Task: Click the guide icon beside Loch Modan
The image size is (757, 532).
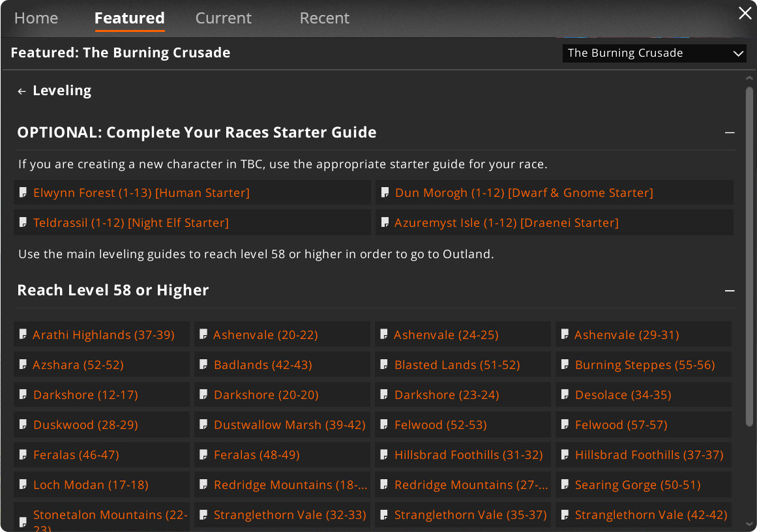Action: [x=23, y=484]
